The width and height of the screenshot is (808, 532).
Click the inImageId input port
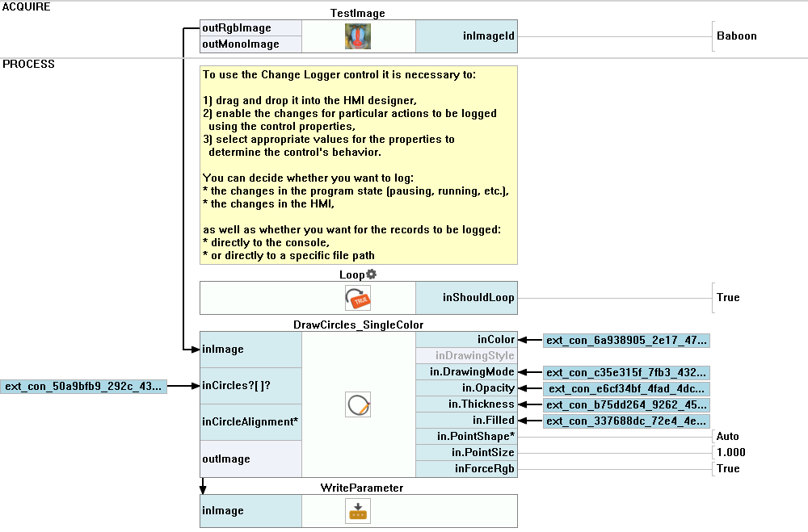465,36
